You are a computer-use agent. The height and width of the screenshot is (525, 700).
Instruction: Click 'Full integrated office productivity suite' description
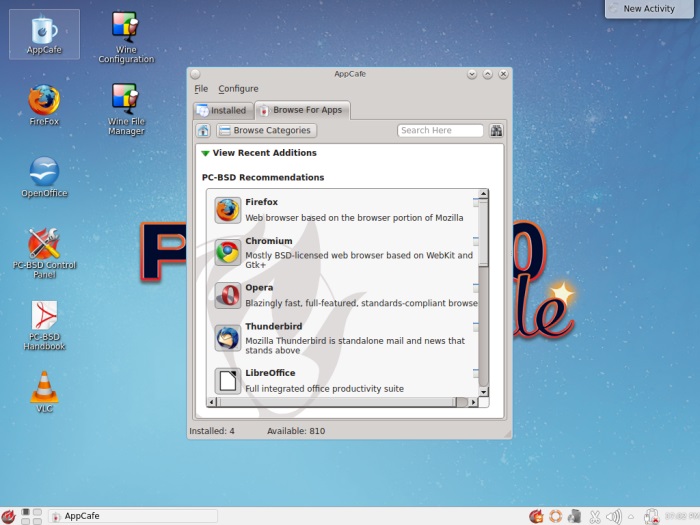(x=325, y=389)
